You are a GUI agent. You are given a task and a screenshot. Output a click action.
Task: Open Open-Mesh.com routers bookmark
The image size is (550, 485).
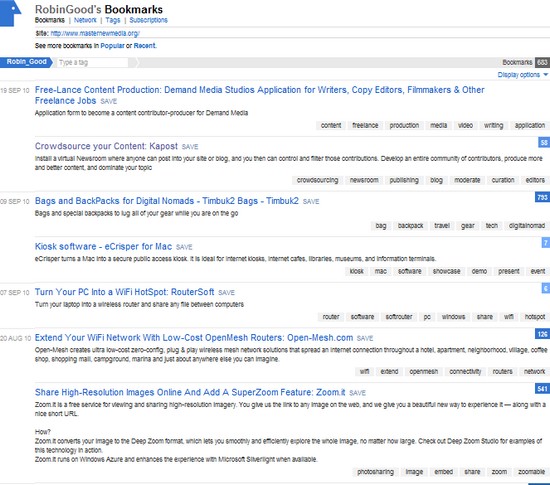(194, 338)
